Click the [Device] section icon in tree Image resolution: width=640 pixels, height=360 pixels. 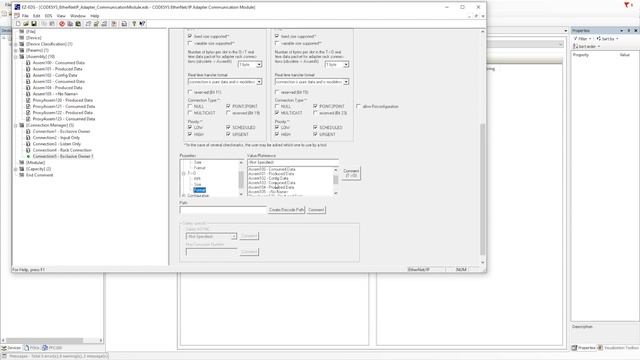22,38
